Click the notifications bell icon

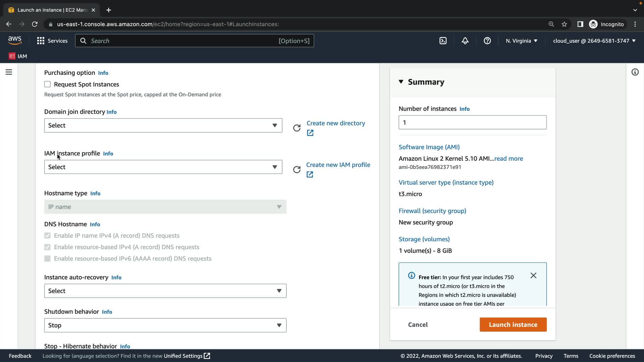click(465, 41)
